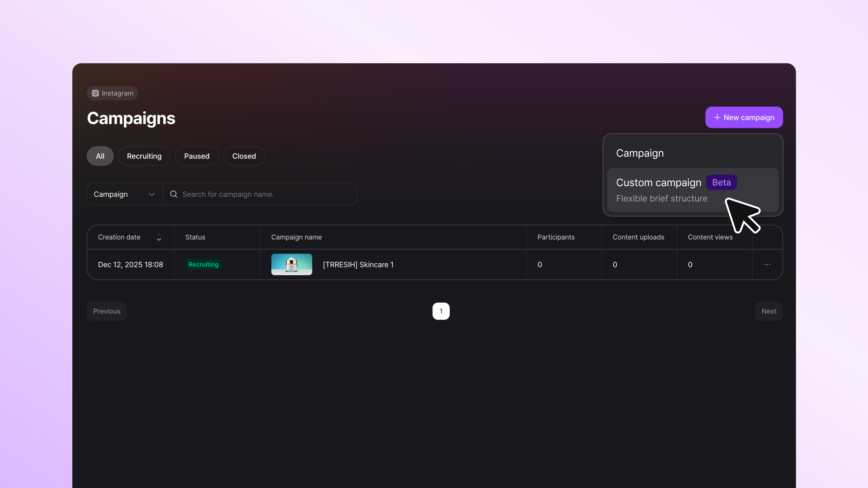This screenshot has width=868, height=488.
Task: Select the All filter tab
Action: pyautogui.click(x=100, y=156)
